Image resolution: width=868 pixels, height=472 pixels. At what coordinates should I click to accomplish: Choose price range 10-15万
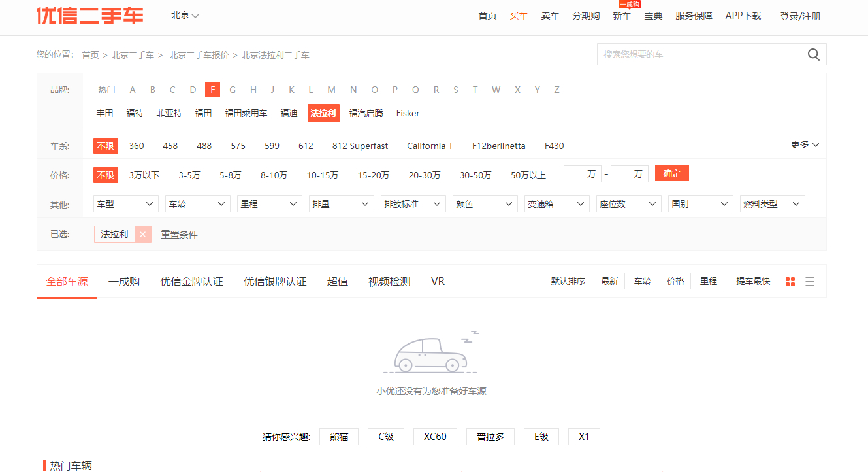(323, 175)
